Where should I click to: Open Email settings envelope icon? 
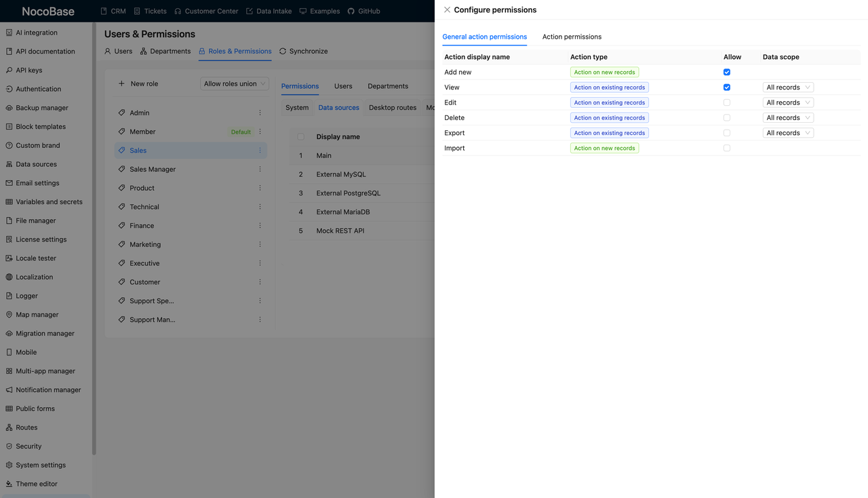(x=9, y=183)
